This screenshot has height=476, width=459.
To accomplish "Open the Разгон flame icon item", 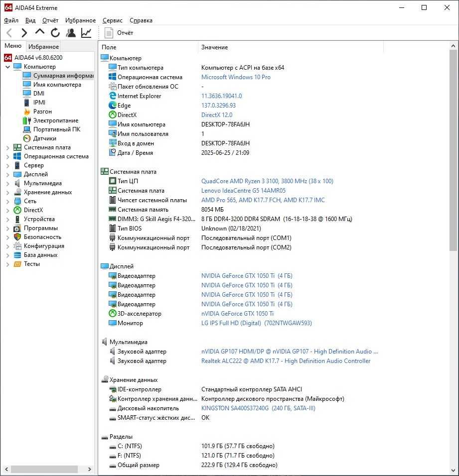I will click(27, 112).
